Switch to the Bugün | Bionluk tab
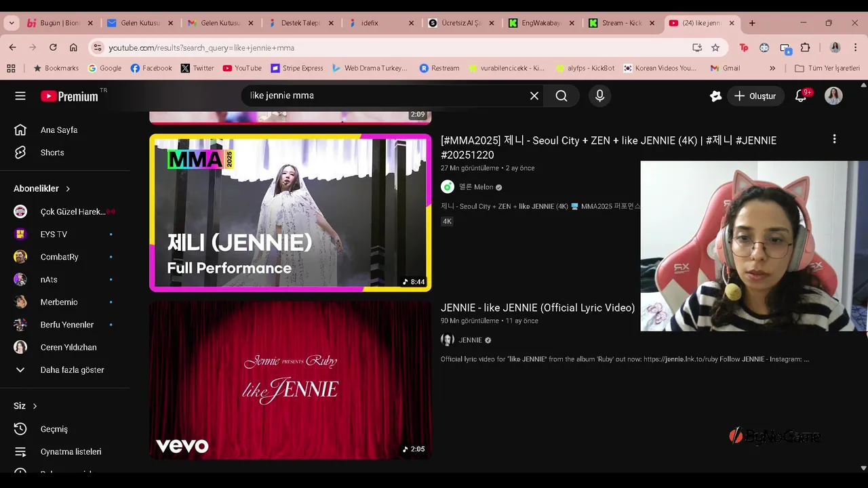 click(60, 22)
